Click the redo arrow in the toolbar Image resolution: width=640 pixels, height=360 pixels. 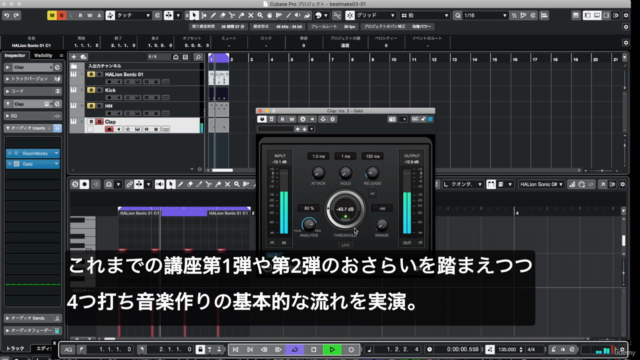(16, 16)
